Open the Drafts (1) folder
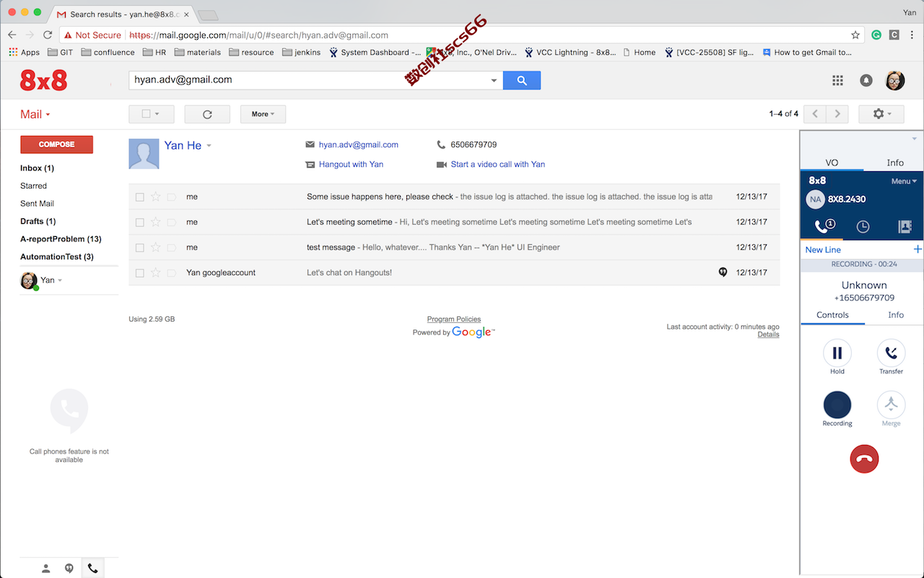The width and height of the screenshot is (924, 578). click(38, 221)
